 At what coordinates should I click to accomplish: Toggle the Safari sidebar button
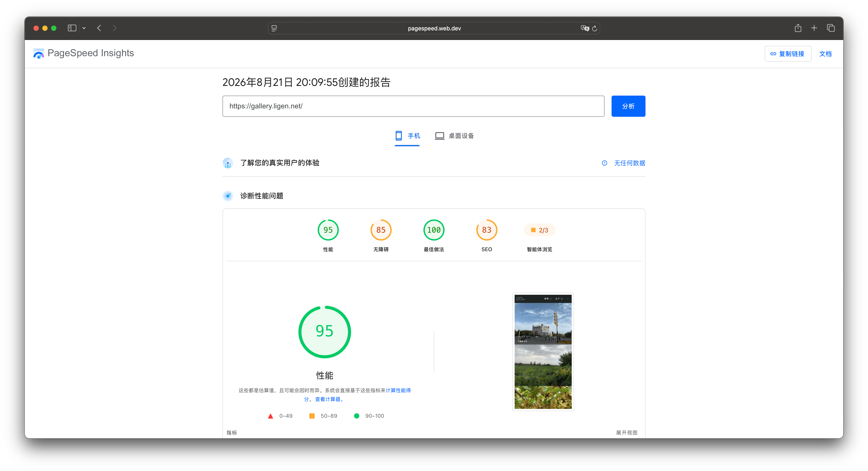click(x=72, y=28)
